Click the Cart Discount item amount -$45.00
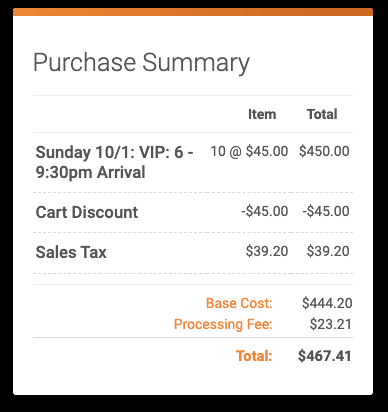 coord(265,211)
